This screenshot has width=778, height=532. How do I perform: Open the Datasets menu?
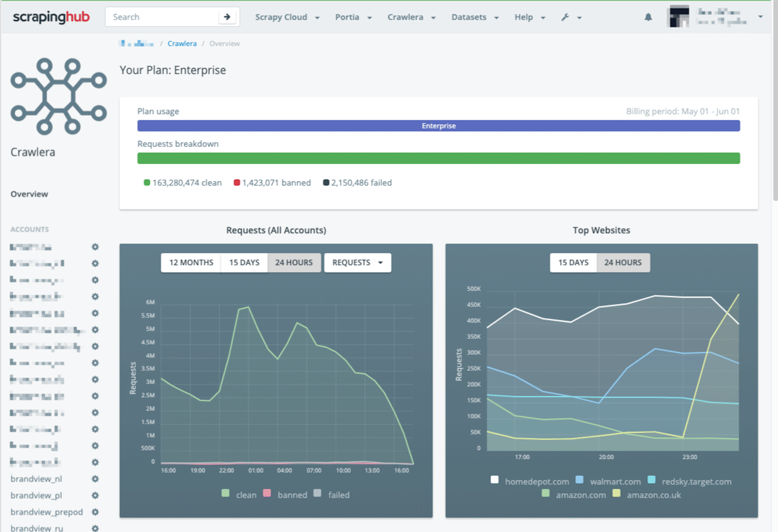(x=475, y=17)
